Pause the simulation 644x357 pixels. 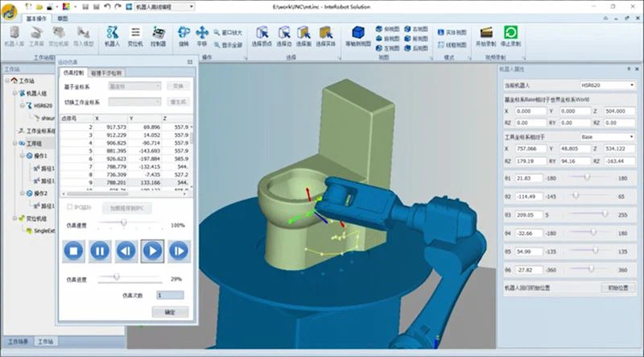[x=100, y=251]
